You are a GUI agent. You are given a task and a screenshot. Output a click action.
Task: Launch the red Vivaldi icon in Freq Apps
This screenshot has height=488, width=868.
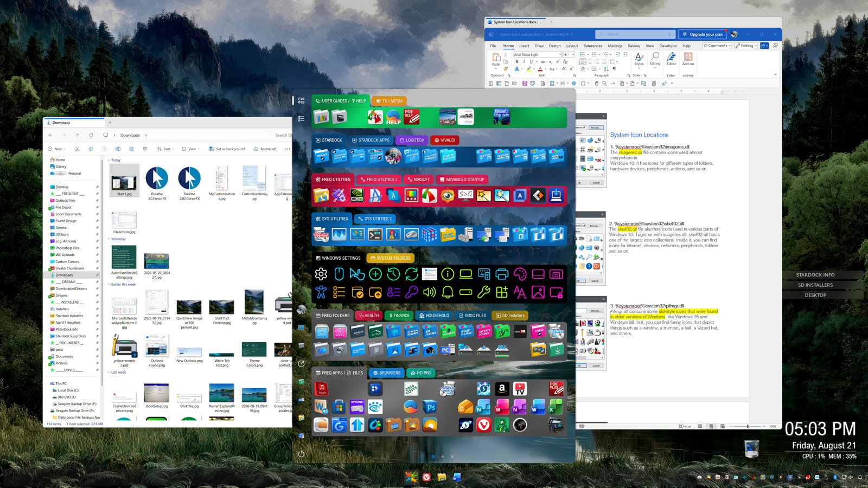(484, 425)
